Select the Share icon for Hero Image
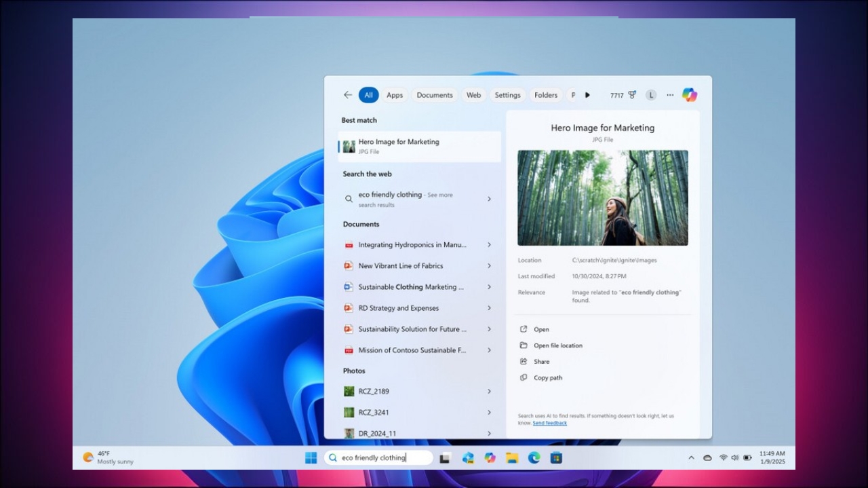Image resolution: width=868 pixels, height=488 pixels. [523, 361]
